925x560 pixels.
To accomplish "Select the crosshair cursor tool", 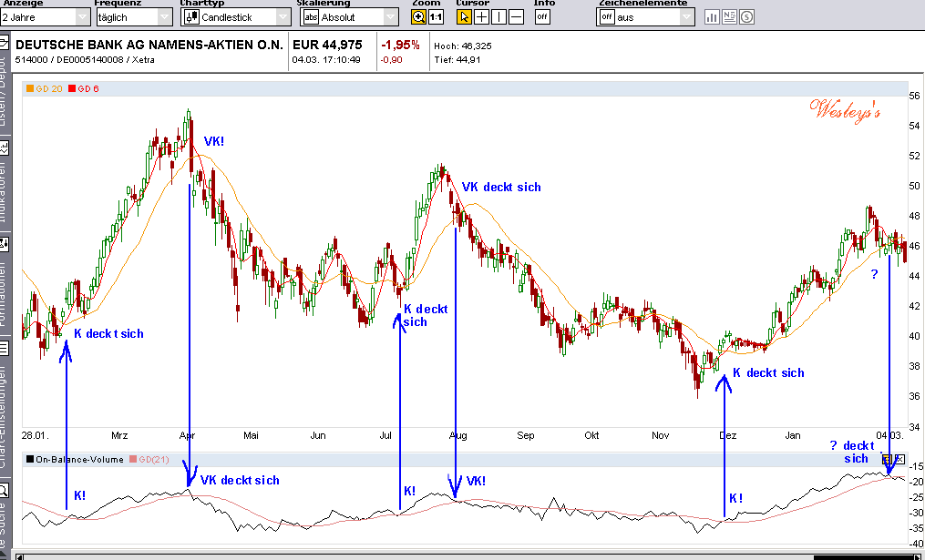I will point(481,15).
